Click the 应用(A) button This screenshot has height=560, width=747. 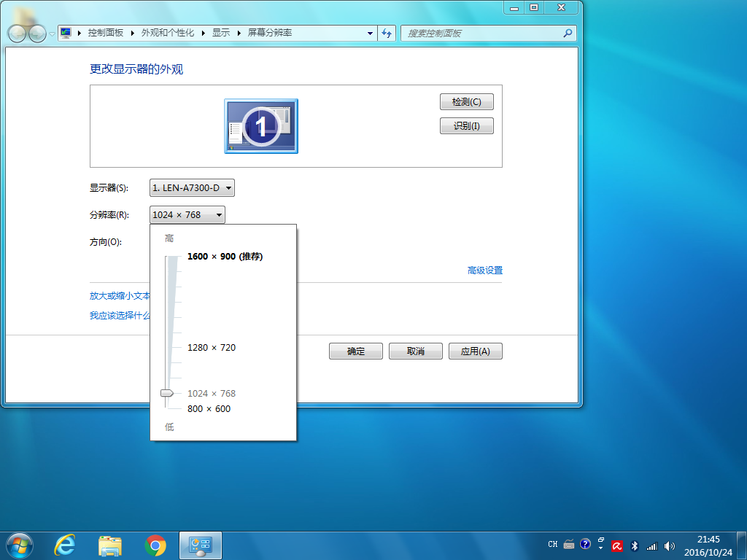click(x=476, y=351)
